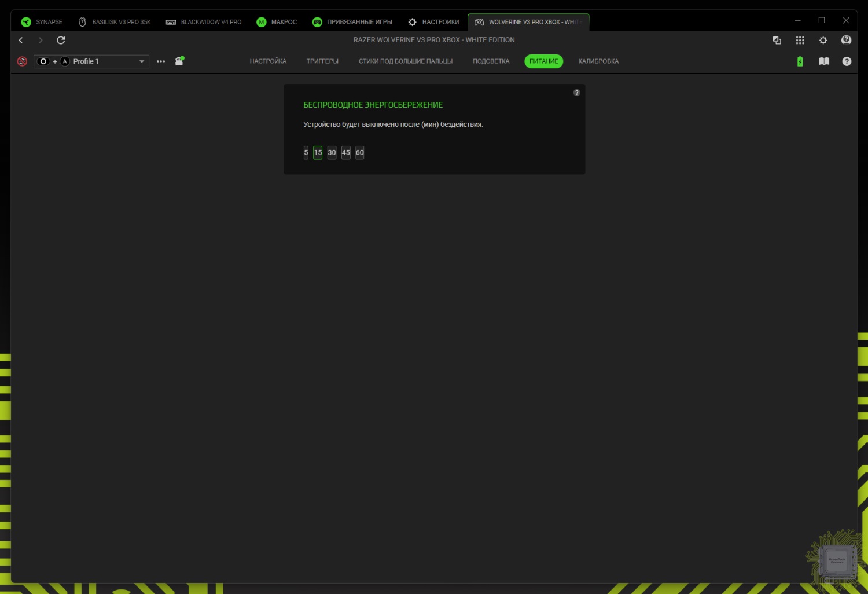Click the red crossed-out circle icon by the profile
Screen dimensions: 868x594
[x=22, y=61]
